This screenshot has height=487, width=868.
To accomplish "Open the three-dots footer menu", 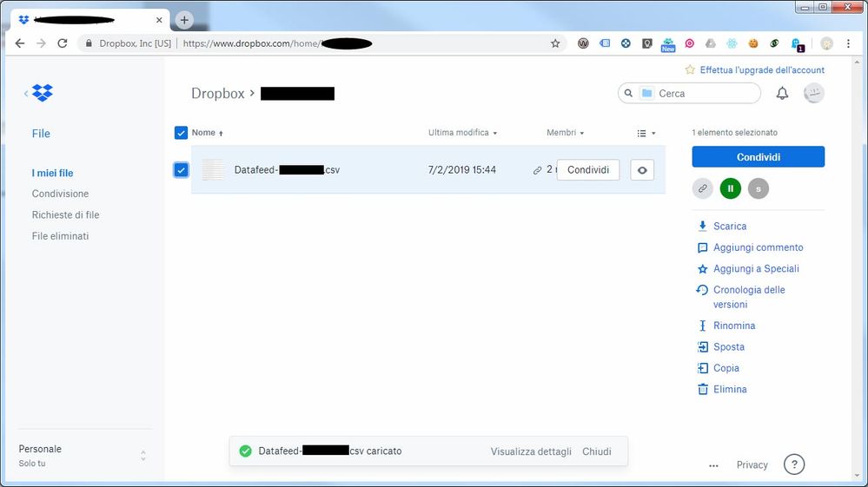I will pos(713,465).
